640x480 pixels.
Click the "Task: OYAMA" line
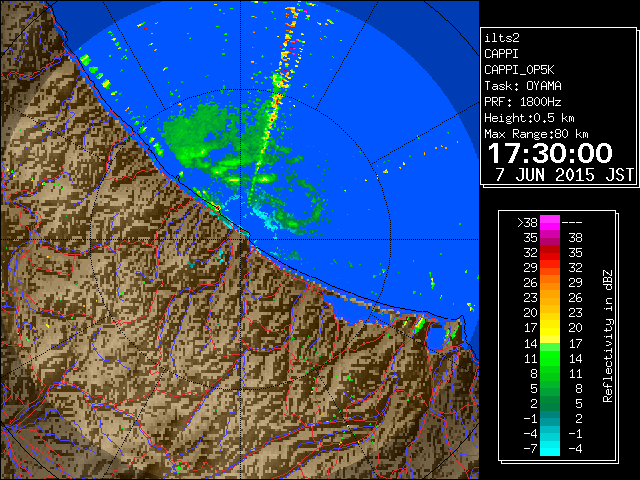(523, 86)
